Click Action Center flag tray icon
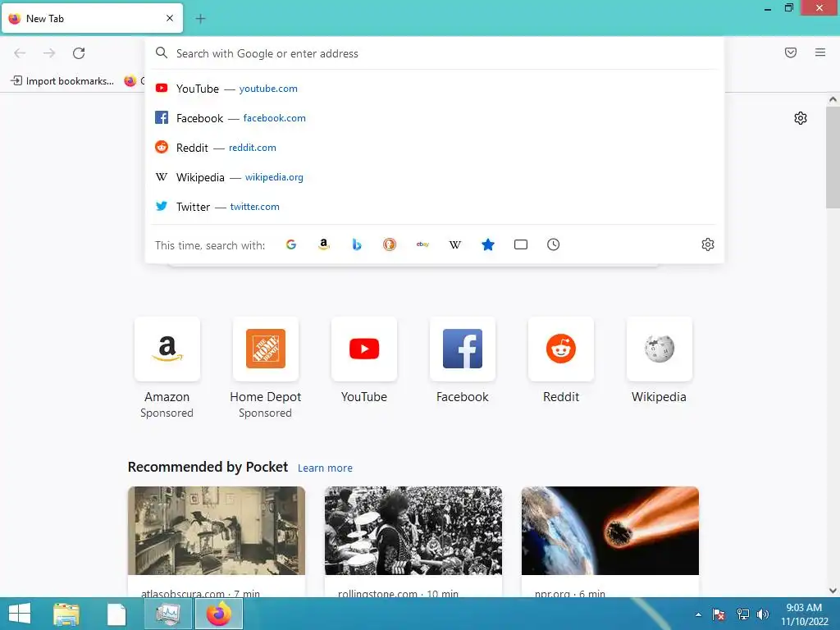This screenshot has height=630, width=840. coord(719,614)
